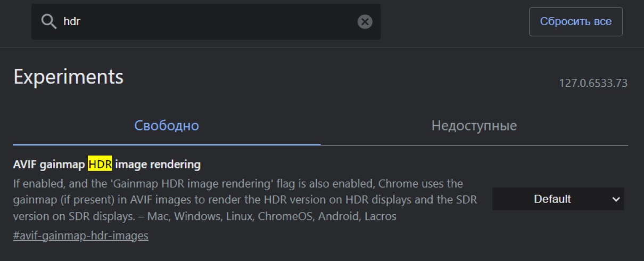The height and width of the screenshot is (261, 644).
Task: Open the Default dropdown for AVIF gainmap
Action: 558,199
